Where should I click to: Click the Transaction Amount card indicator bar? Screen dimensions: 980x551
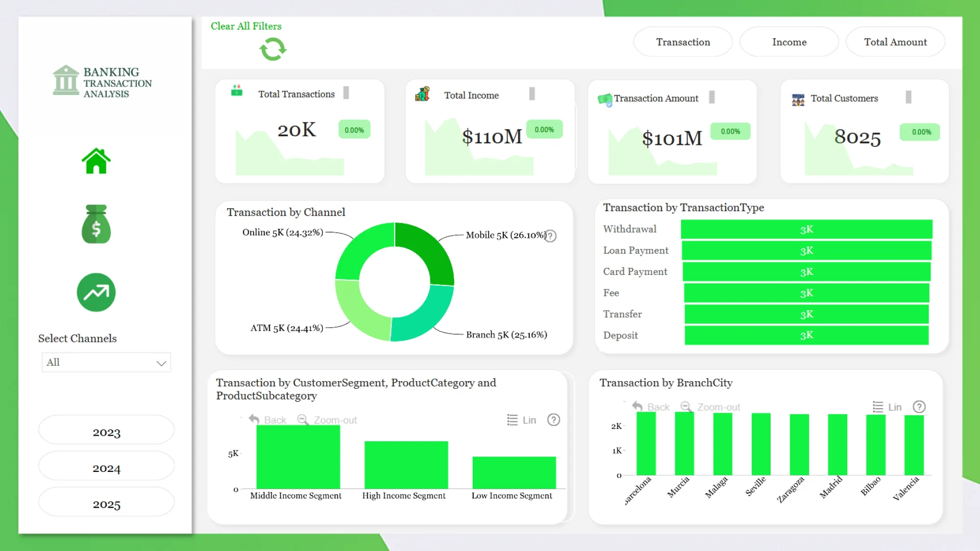712,97
